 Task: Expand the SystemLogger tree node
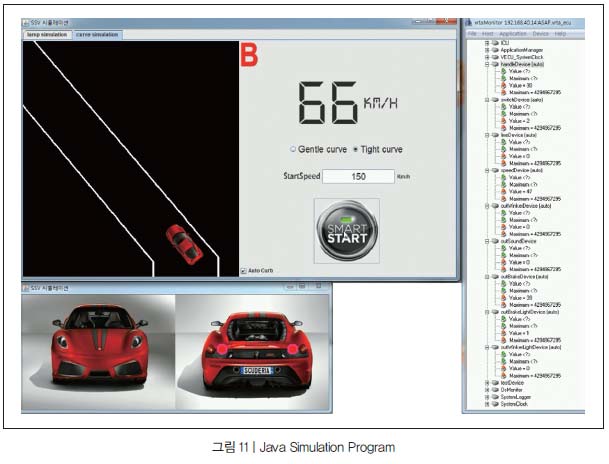487,397
